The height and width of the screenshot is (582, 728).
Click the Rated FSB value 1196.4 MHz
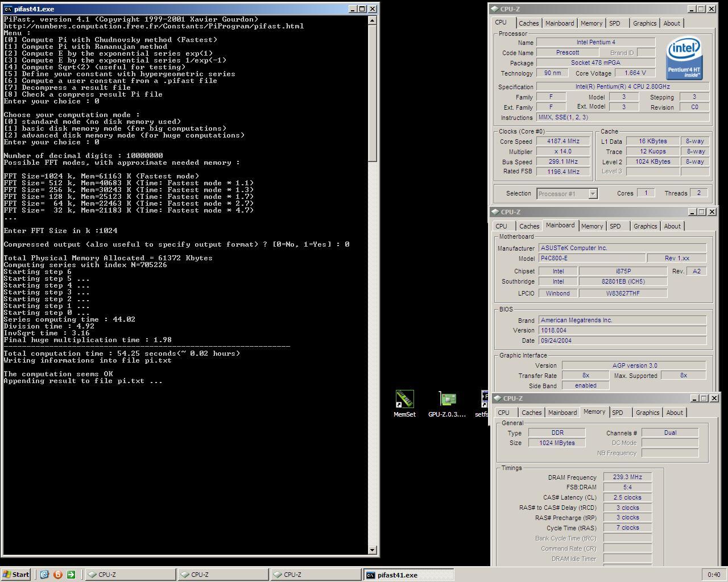tap(563, 172)
